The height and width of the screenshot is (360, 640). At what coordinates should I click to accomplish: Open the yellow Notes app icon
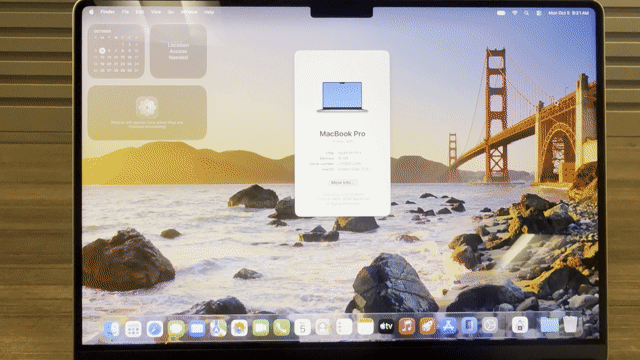[x=365, y=327]
